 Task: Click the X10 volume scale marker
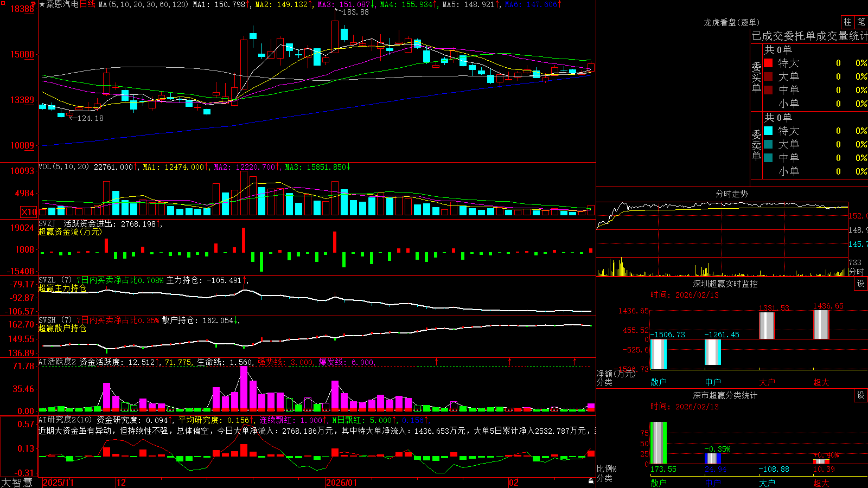pyautogui.click(x=29, y=212)
